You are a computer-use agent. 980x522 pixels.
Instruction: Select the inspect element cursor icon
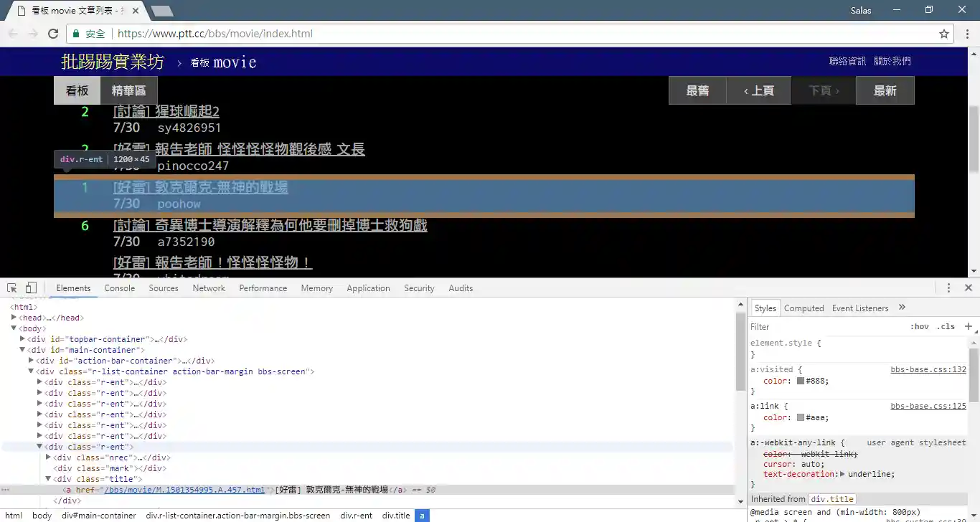[11, 287]
